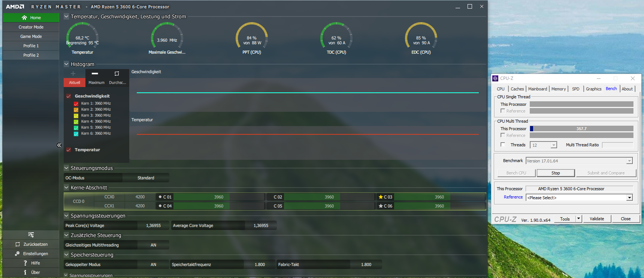This screenshot has height=278, width=644.
Task: Switch to Creator Mode in Ryzen Master
Action: tap(31, 27)
